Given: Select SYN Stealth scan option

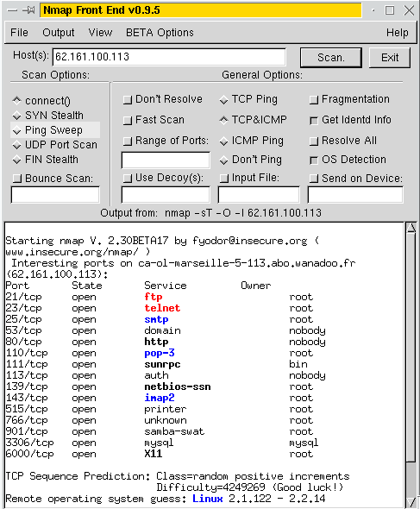Looking at the screenshot, I should 17,116.
